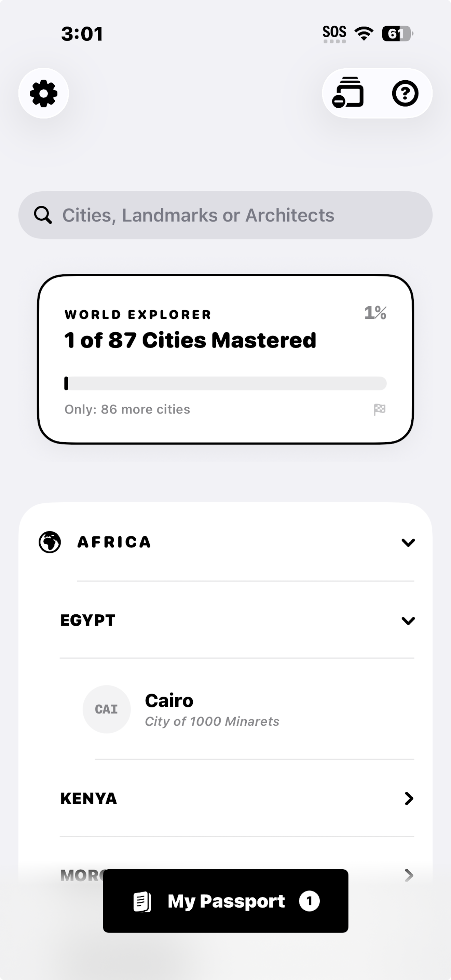Screen dimensions: 451x980
Task: Tap the checkered finish flag icon
Action: pos(380,410)
